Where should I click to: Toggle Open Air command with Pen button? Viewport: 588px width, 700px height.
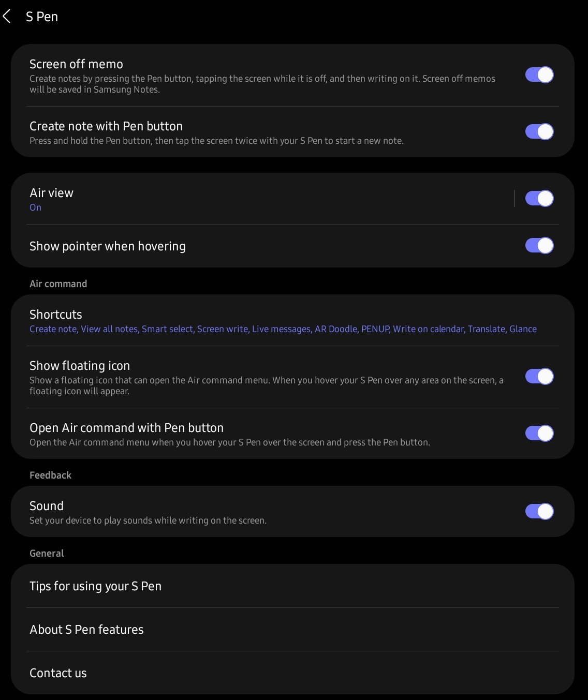coord(539,434)
